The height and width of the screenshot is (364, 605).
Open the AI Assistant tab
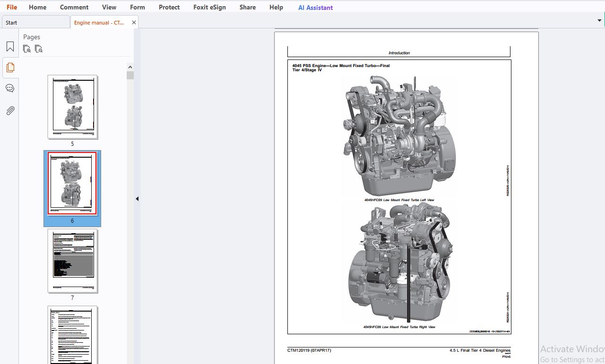click(x=315, y=8)
